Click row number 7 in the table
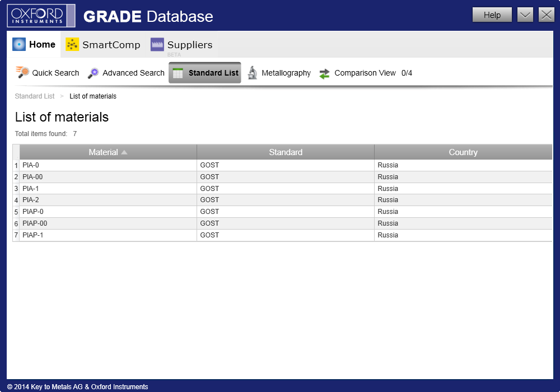Image resolution: width=560 pixels, height=392 pixels. click(x=16, y=236)
